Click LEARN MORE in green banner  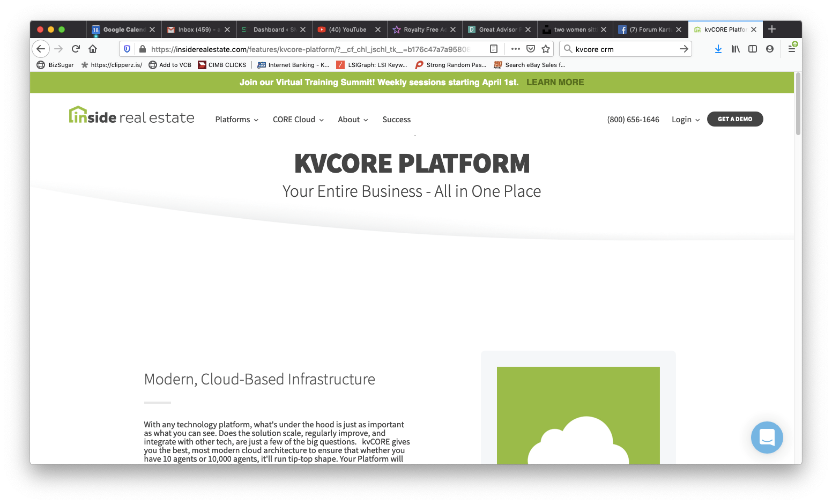[x=555, y=82]
